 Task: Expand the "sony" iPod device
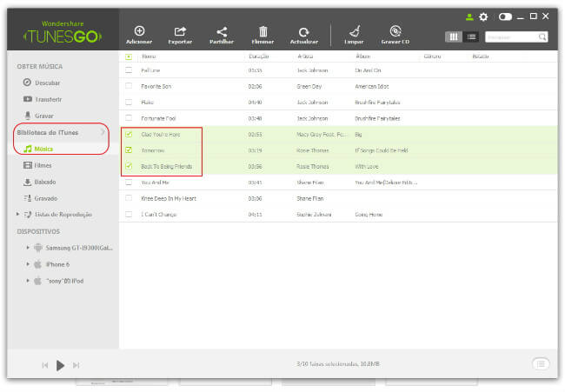[x=28, y=280]
